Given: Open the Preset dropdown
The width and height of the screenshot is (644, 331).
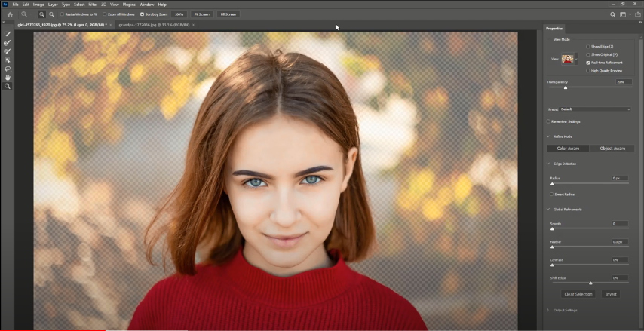Looking at the screenshot, I should coord(596,109).
